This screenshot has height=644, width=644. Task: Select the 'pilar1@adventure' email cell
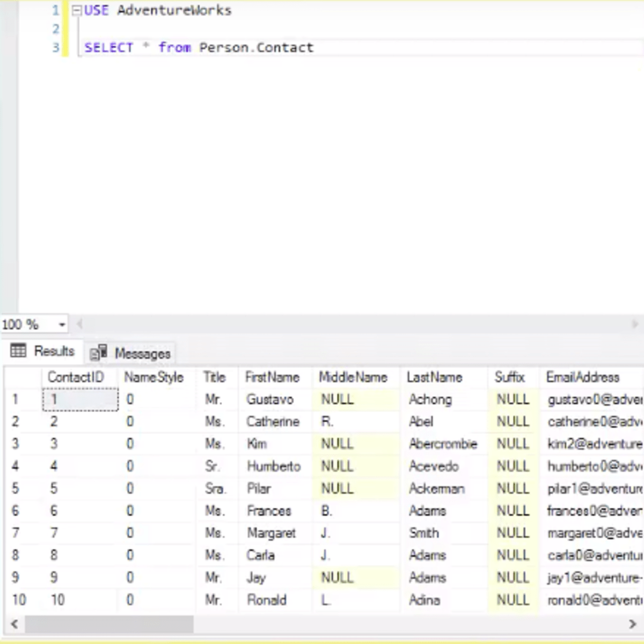coord(591,488)
